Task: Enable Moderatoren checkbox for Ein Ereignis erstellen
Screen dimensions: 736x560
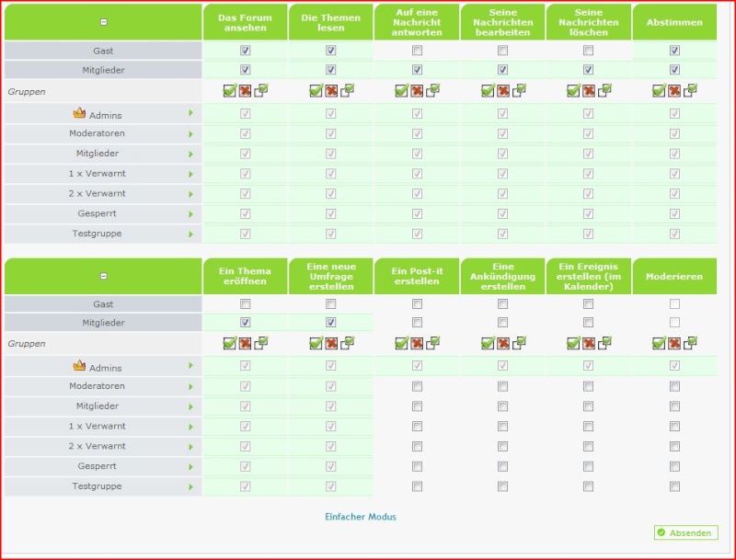Action: 588,386
